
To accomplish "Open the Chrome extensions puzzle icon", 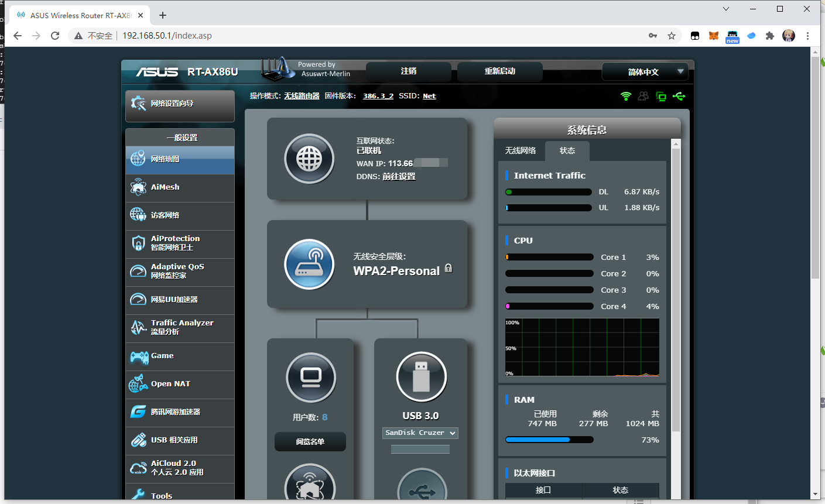I will point(770,36).
